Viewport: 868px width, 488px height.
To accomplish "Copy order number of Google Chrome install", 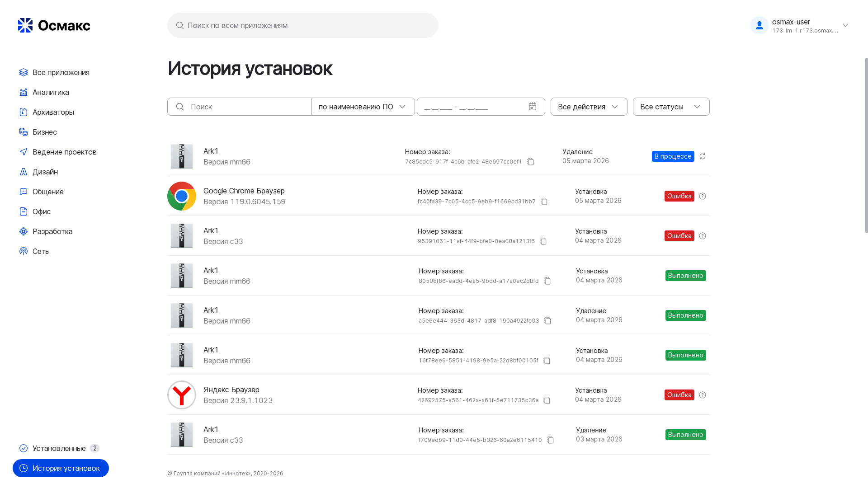I will (x=544, y=202).
